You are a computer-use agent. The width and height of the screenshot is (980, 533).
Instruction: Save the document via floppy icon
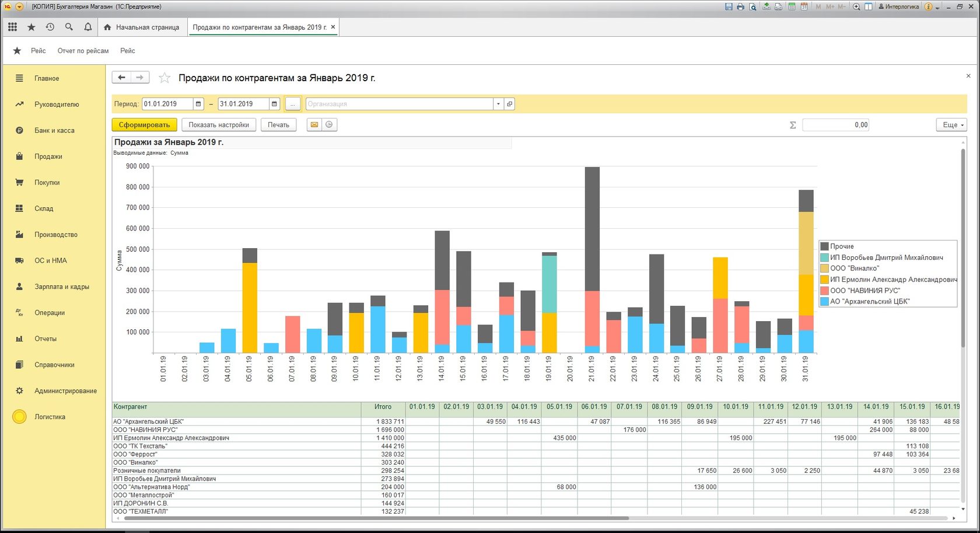pyautogui.click(x=729, y=6)
